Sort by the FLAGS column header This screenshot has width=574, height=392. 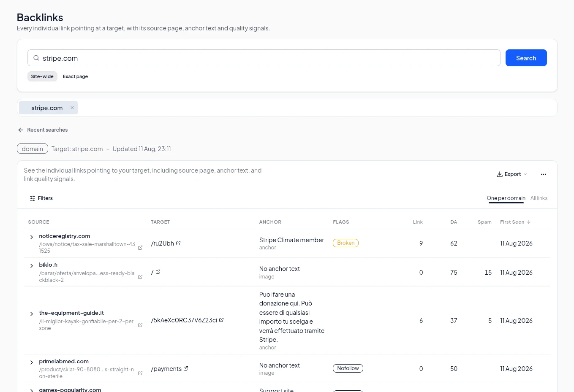point(341,222)
